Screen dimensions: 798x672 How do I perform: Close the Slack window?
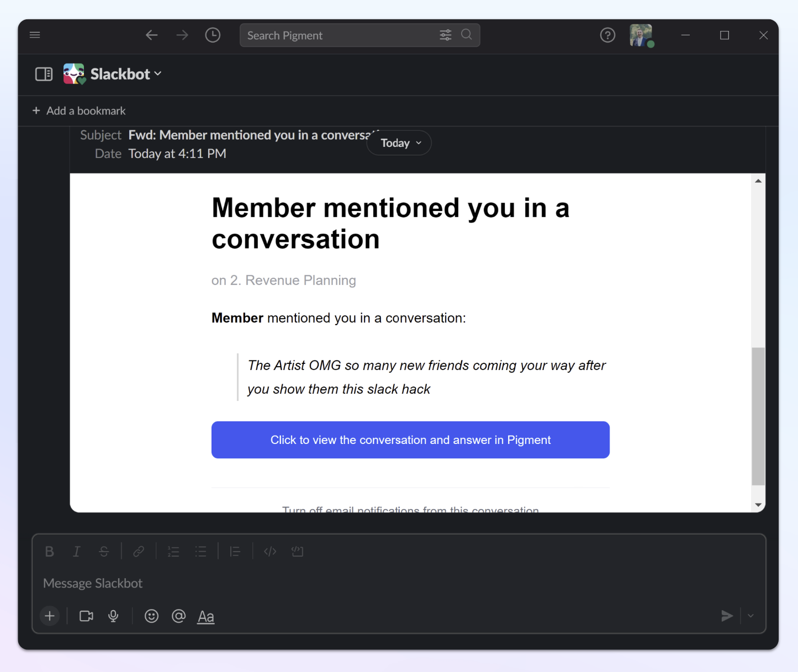point(764,35)
